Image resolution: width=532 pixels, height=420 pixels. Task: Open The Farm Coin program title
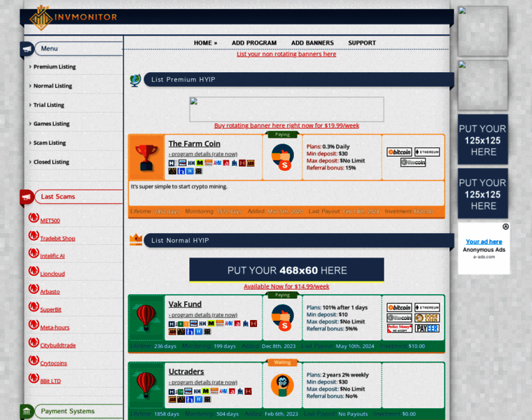(x=195, y=143)
